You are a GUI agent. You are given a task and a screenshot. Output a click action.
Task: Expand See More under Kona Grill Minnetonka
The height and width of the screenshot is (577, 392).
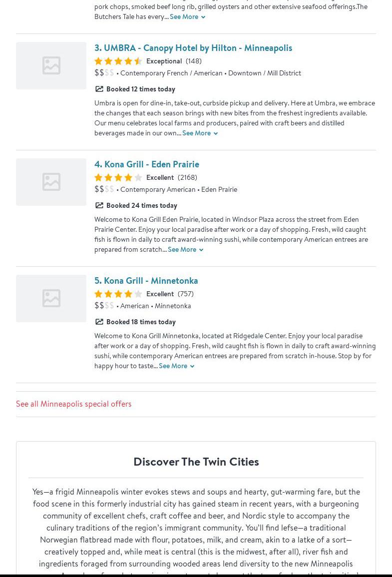[x=176, y=366]
